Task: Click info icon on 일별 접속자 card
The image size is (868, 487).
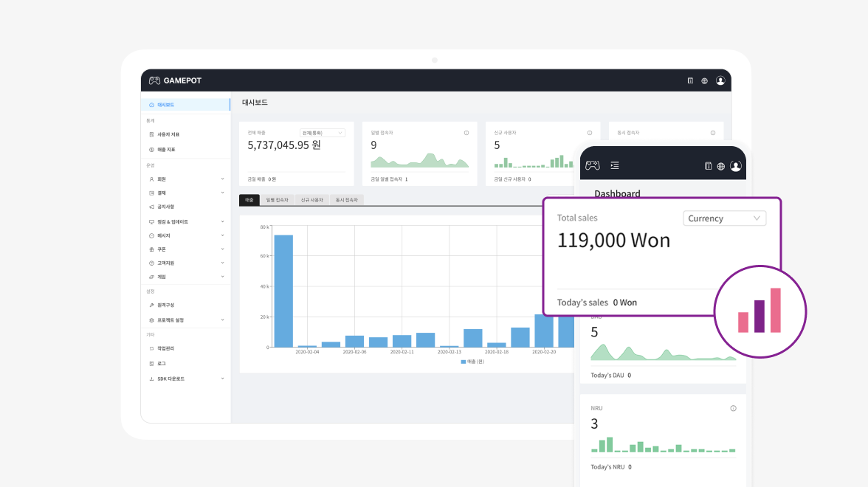Action: [466, 133]
